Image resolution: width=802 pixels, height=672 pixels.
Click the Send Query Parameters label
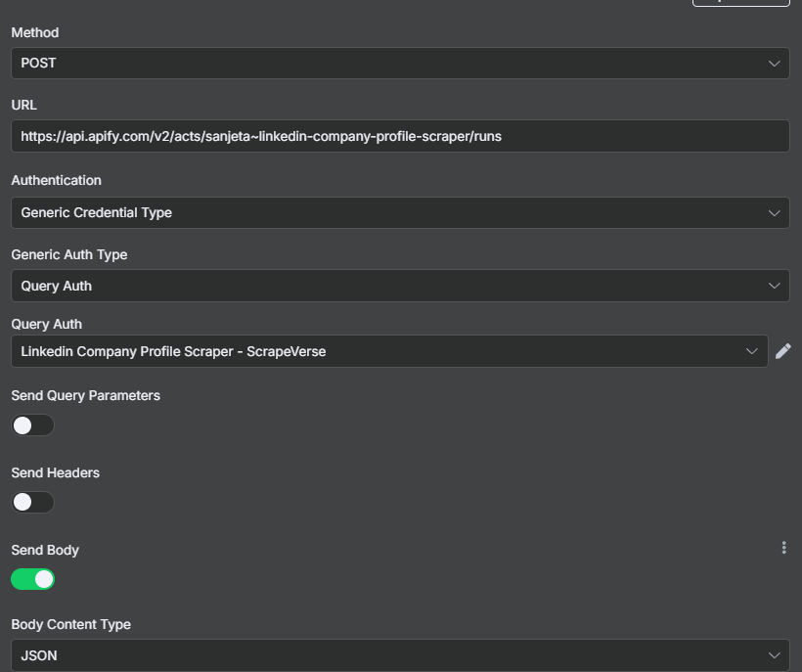[x=85, y=396]
